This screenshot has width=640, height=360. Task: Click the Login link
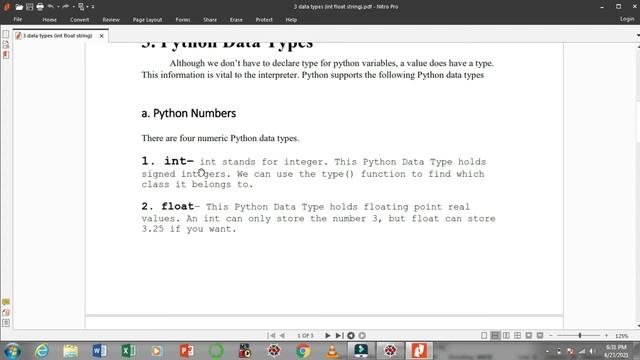627,19
